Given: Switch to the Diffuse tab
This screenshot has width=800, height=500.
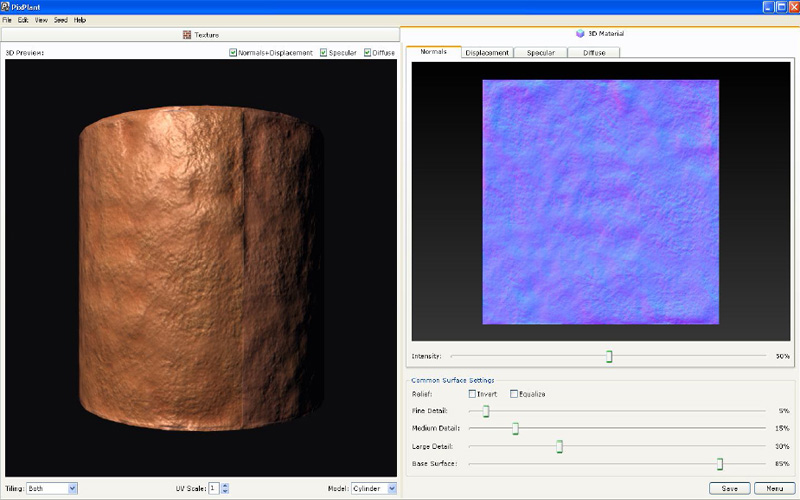Looking at the screenshot, I should click(594, 53).
